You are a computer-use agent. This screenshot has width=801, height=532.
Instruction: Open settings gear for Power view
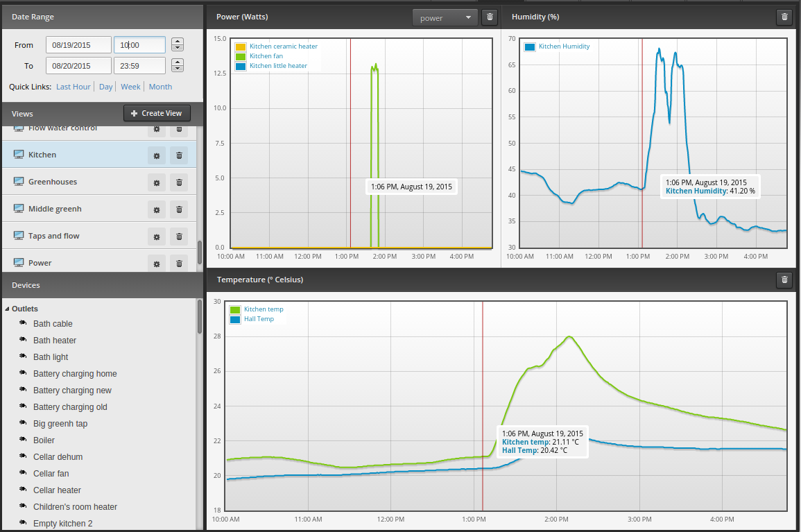pos(157,263)
